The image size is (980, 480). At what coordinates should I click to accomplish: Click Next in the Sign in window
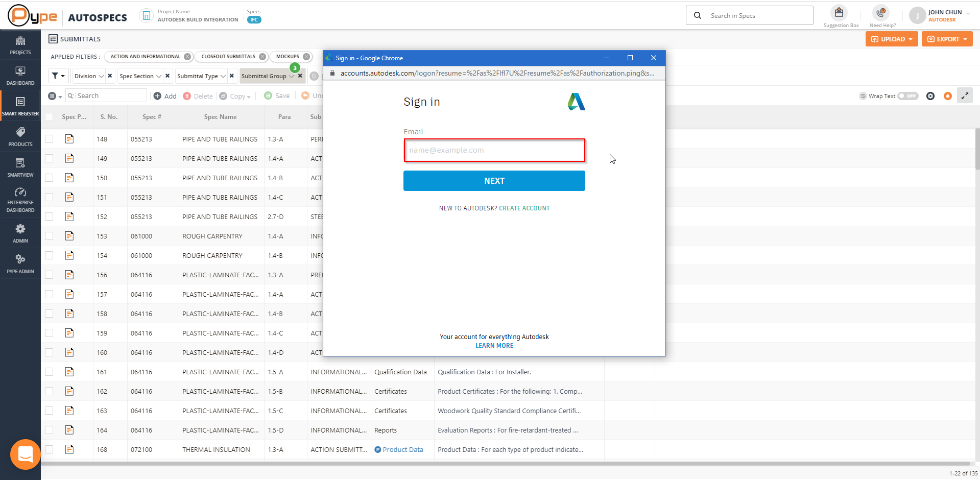tap(494, 181)
